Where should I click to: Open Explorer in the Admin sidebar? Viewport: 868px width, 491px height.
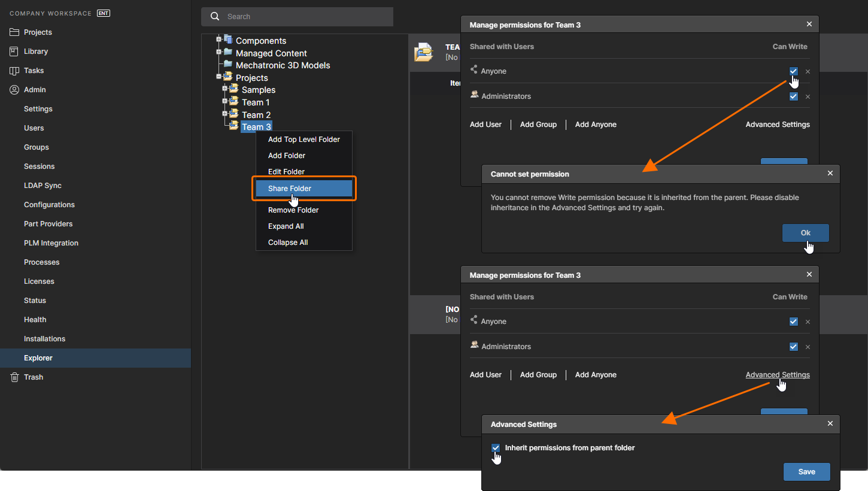[x=96, y=358]
